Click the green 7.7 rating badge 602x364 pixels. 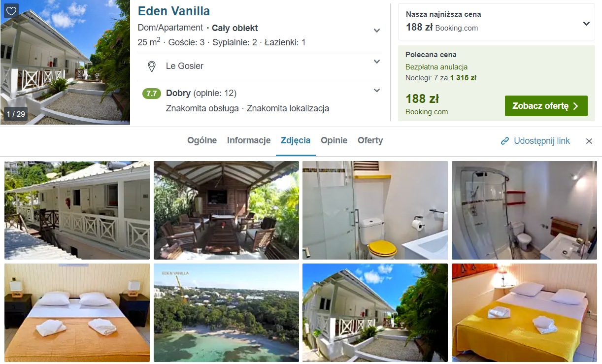(x=152, y=94)
